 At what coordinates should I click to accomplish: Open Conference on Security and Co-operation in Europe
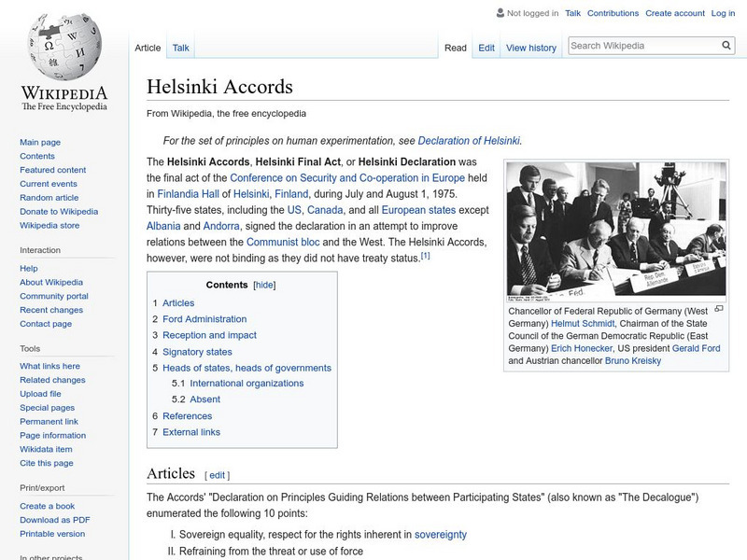tap(347, 178)
